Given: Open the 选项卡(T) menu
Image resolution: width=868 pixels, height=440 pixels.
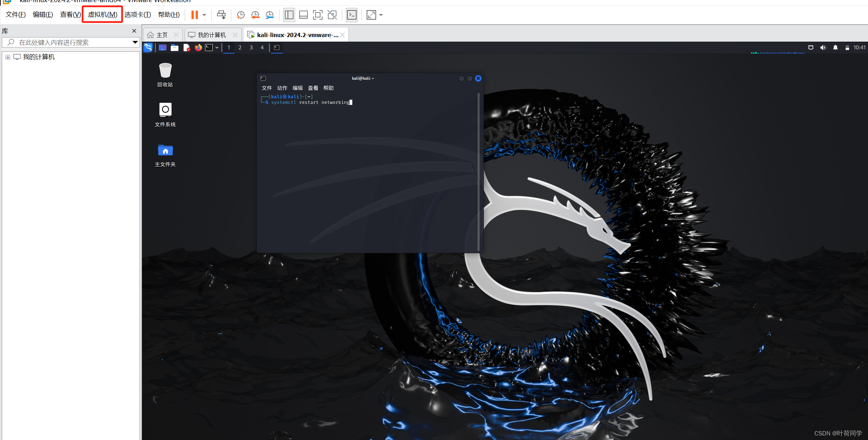Looking at the screenshot, I should tap(138, 14).
